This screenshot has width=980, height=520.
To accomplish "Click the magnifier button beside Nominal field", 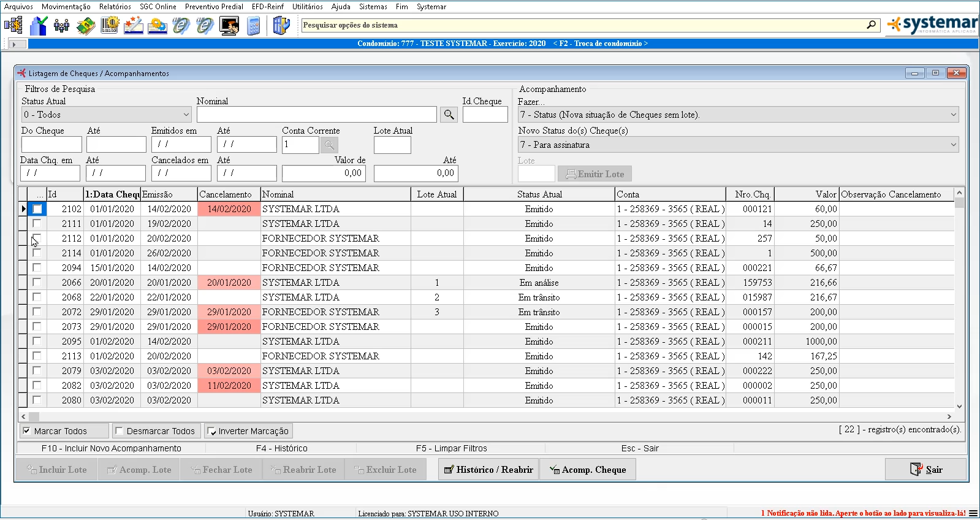I will click(x=449, y=115).
